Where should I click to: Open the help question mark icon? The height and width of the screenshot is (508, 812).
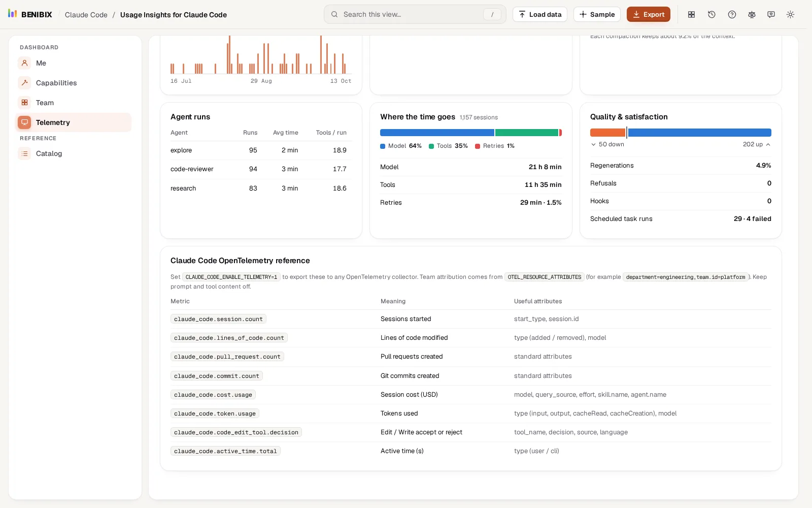(732, 15)
